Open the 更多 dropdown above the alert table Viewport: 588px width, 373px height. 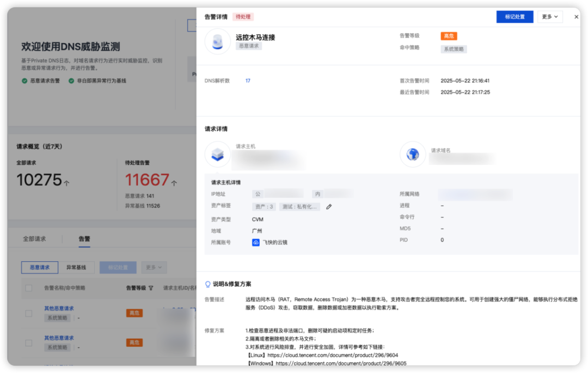(154, 267)
